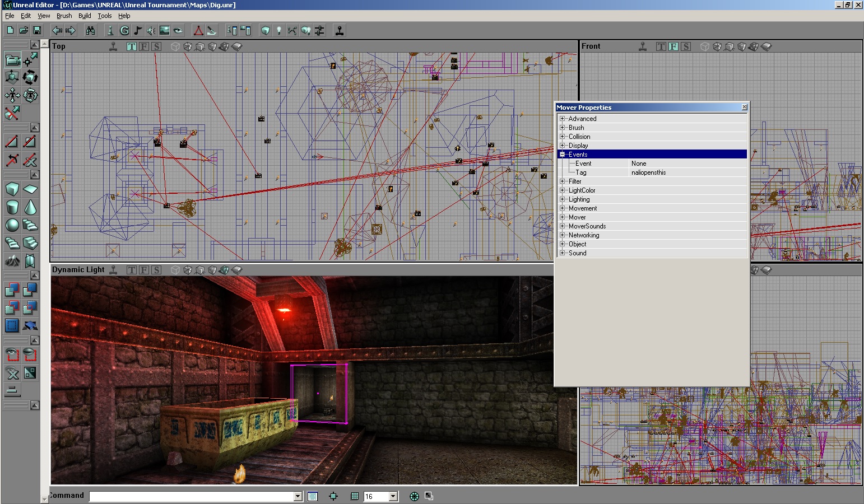The height and width of the screenshot is (504, 864).
Task: Click the Command input field
Action: [192, 496]
